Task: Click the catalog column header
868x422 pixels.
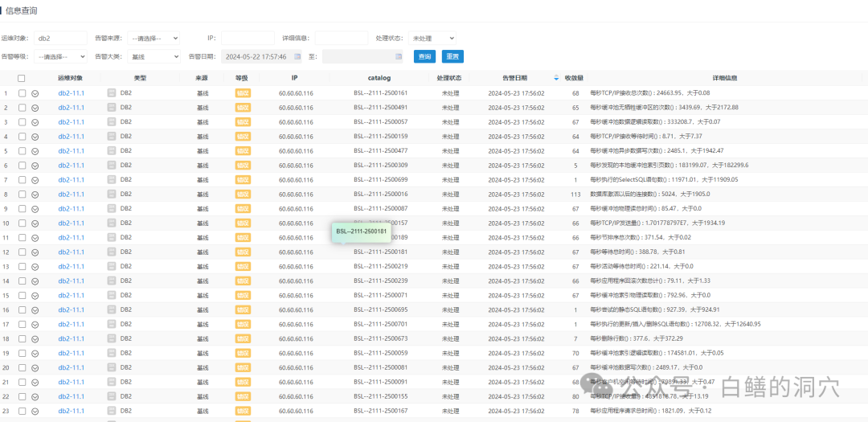Action: [x=379, y=78]
